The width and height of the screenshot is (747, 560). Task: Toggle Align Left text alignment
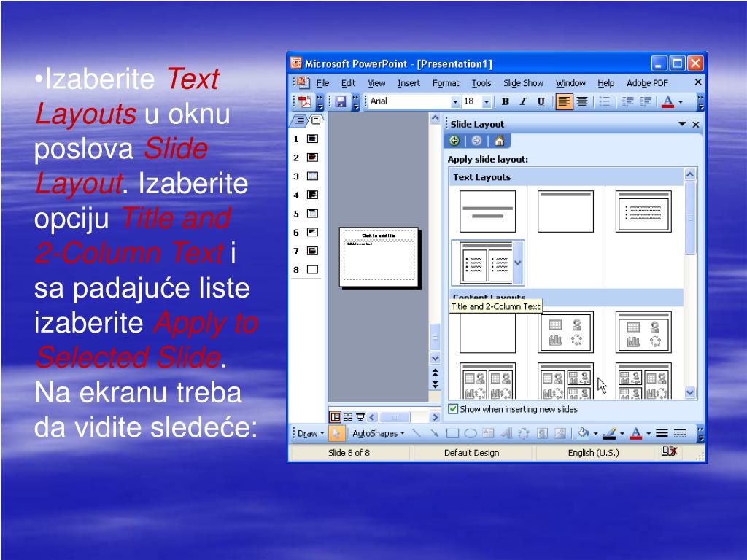(564, 101)
